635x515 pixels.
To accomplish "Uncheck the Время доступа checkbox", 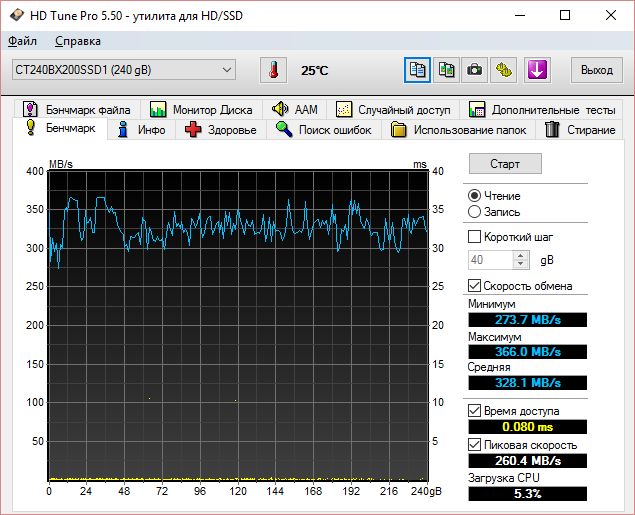I will 475,411.
